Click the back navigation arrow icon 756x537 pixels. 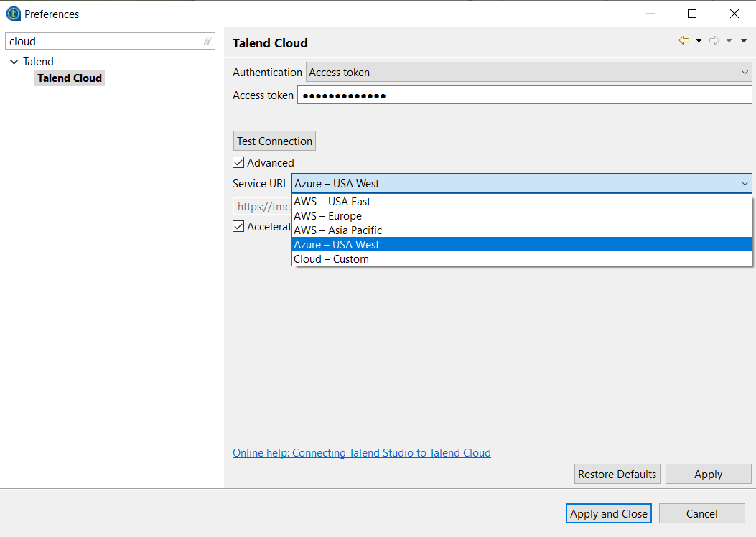point(683,41)
